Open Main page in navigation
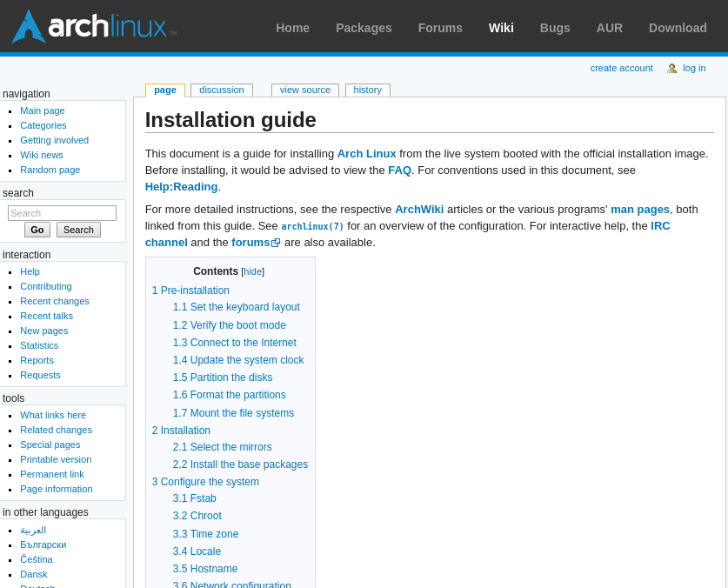This screenshot has height=588, width=728. (43, 110)
